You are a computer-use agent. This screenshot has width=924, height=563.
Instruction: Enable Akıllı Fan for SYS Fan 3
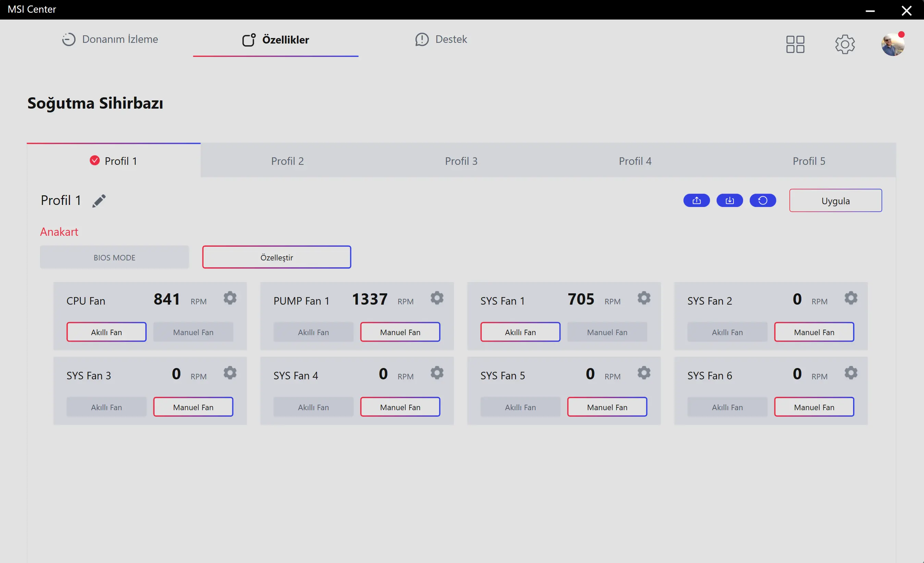click(107, 407)
